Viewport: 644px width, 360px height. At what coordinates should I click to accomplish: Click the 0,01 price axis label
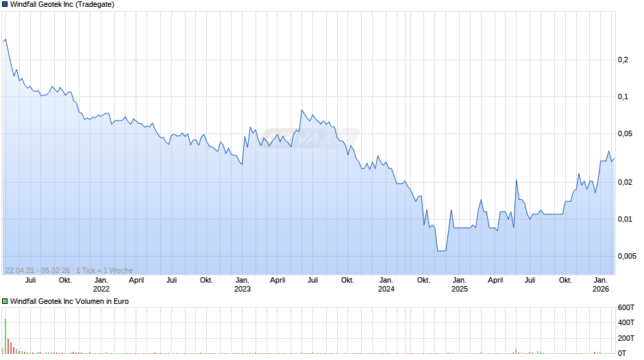(x=625, y=219)
